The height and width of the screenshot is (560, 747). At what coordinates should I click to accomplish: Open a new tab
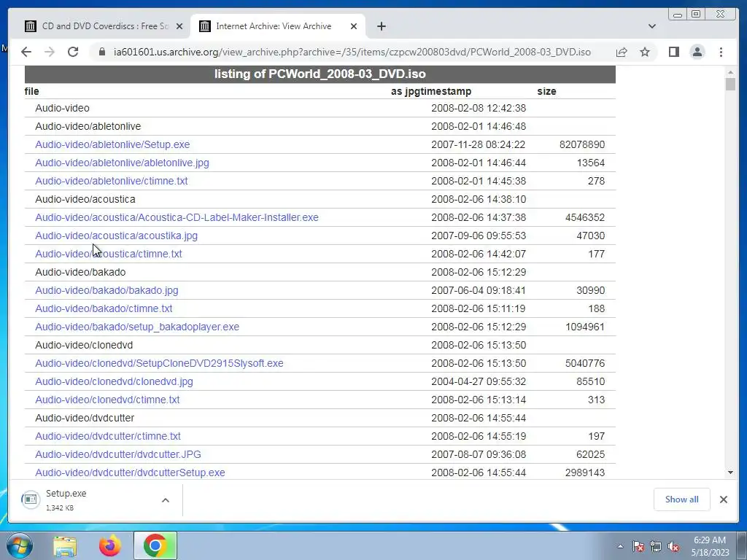pyautogui.click(x=381, y=26)
